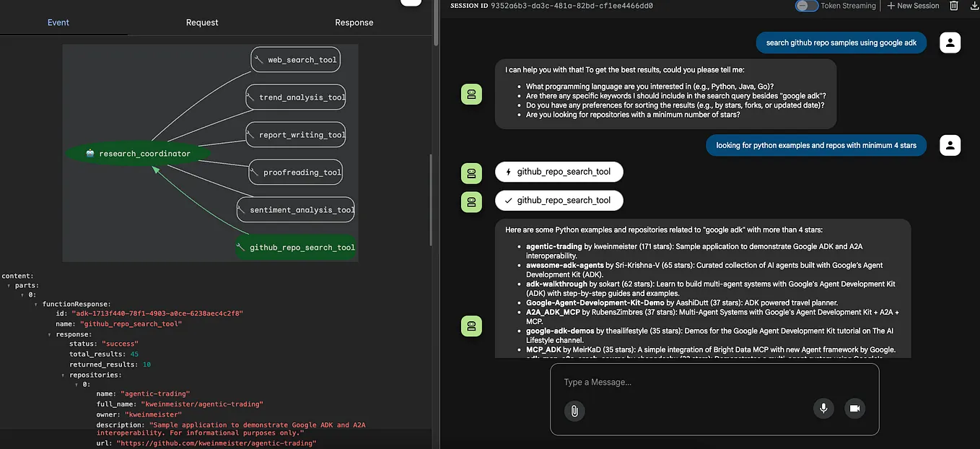Screen dimensions: 980x449
Task: Click the video camera icon
Action: (855, 408)
